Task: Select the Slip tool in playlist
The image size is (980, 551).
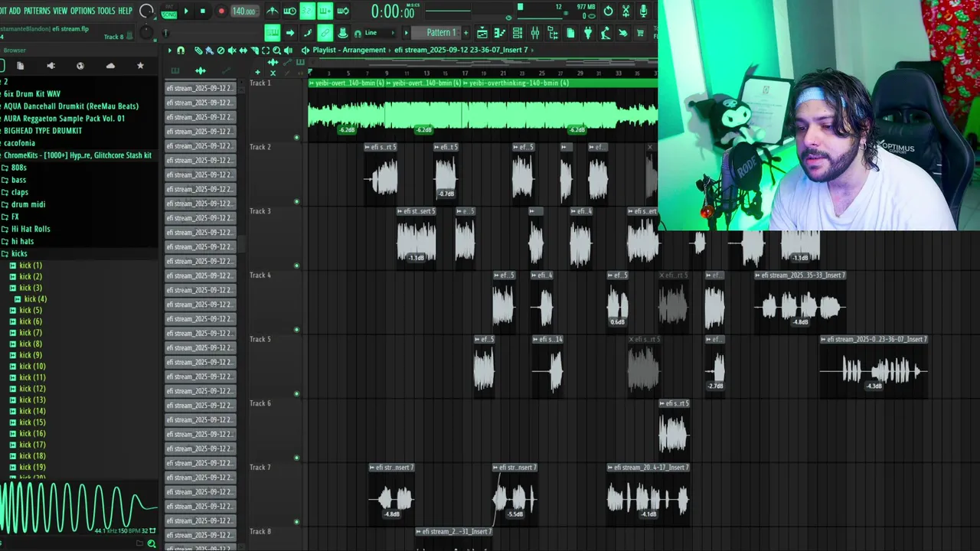Action: click(x=243, y=50)
